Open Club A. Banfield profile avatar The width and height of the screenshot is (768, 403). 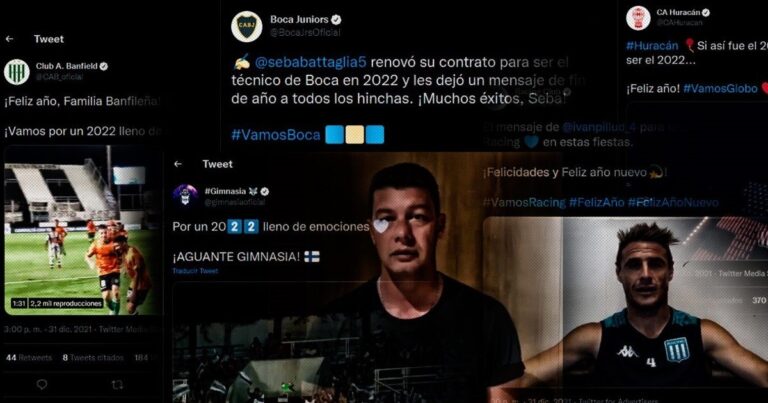pos(17,71)
